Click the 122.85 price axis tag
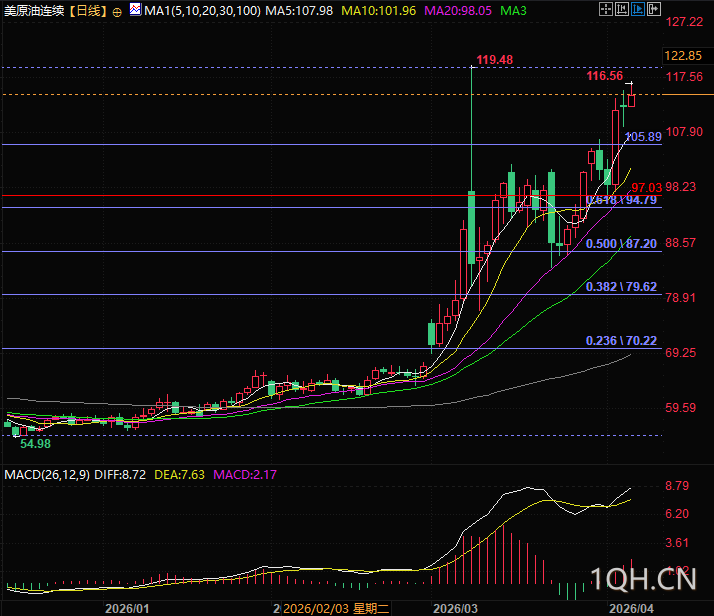 [x=683, y=56]
